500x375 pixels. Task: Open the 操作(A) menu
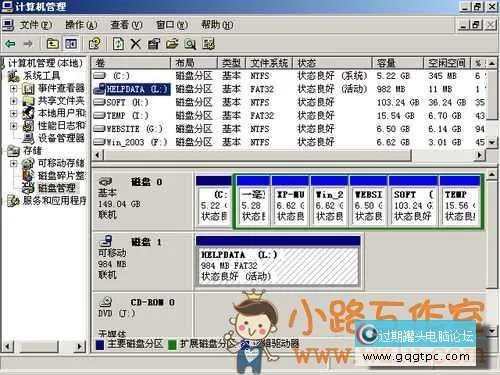point(81,25)
